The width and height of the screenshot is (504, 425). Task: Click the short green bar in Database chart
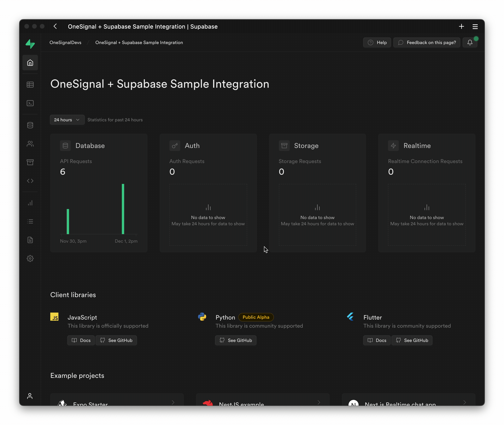[x=68, y=221]
